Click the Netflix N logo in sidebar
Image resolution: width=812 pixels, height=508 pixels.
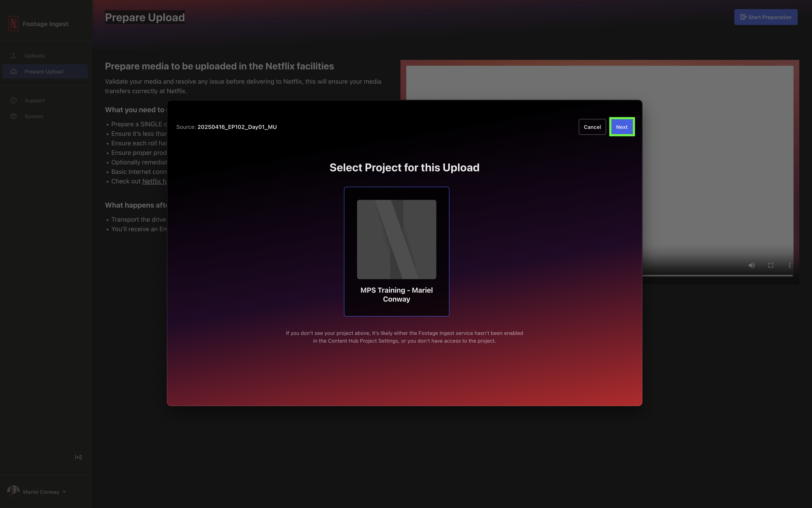pyautogui.click(x=13, y=24)
